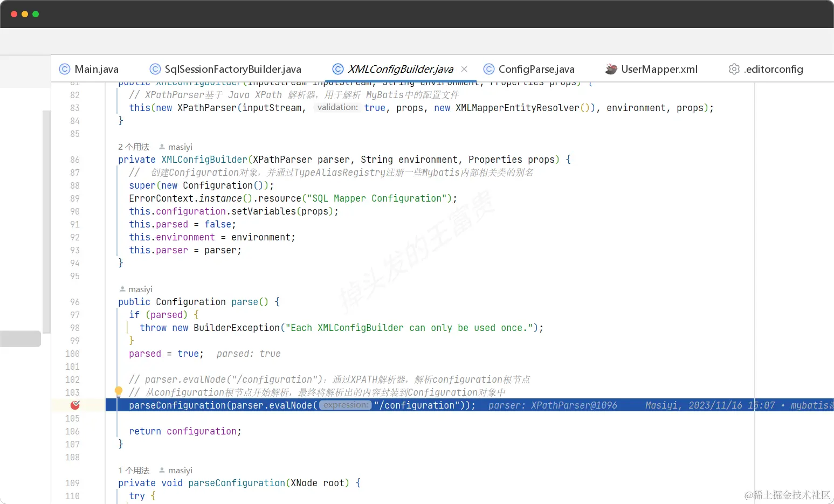Viewport: 834px width, 504px height.
Task: Click the 'parsed: true' inline debug value
Action: (x=249, y=354)
